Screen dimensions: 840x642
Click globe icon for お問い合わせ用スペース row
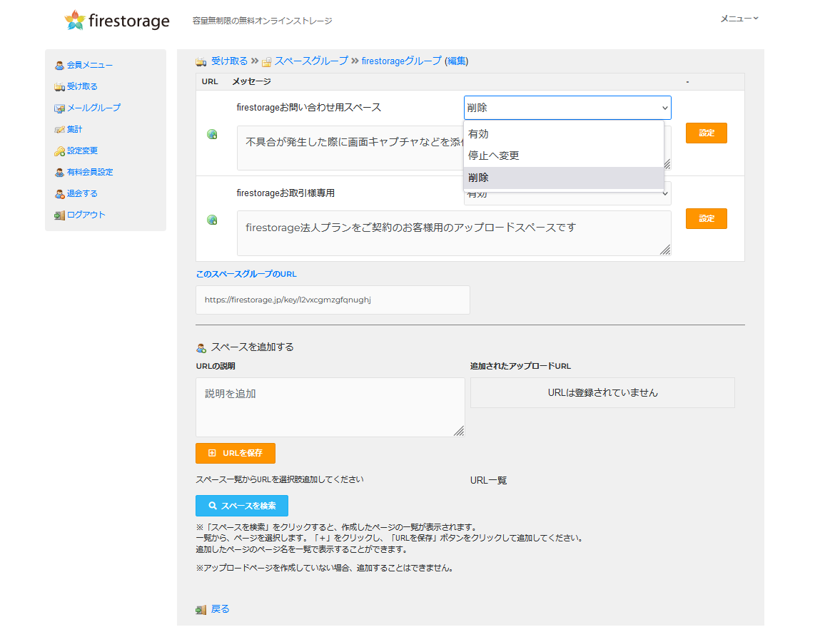[212, 134]
